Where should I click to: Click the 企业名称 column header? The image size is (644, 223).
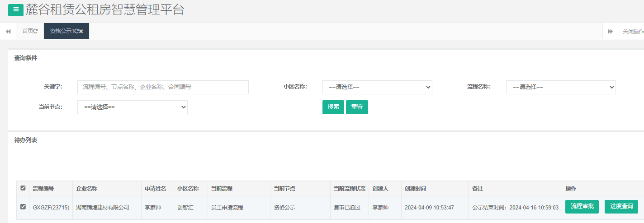[x=87, y=189]
